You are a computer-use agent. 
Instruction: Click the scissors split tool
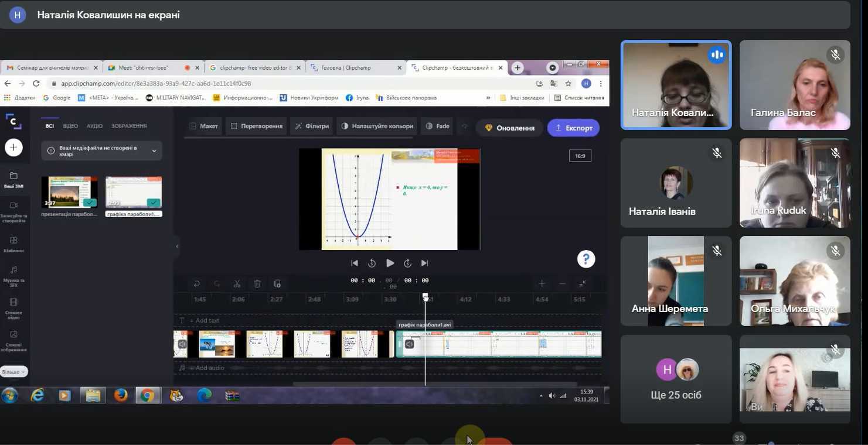237,284
